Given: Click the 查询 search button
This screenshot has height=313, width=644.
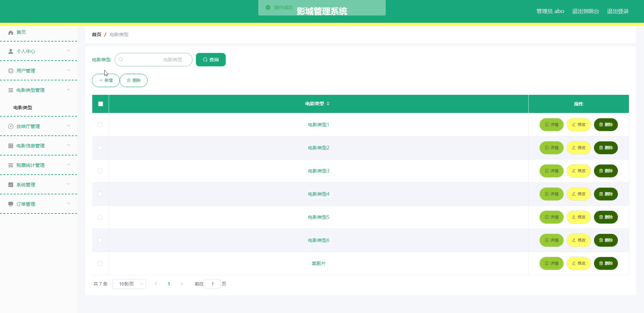Looking at the screenshot, I should pos(211,60).
